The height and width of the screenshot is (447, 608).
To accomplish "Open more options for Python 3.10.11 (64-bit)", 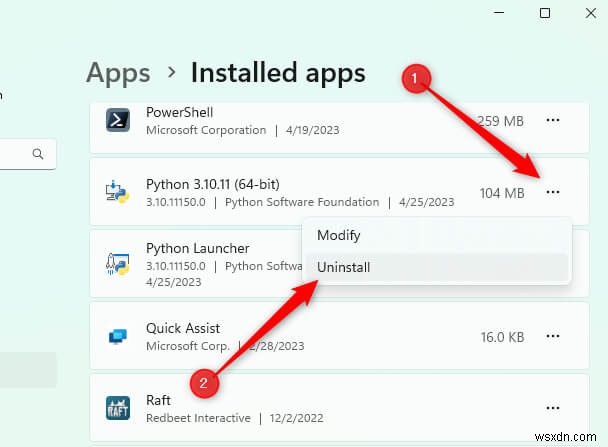I will (x=553, y=192).
